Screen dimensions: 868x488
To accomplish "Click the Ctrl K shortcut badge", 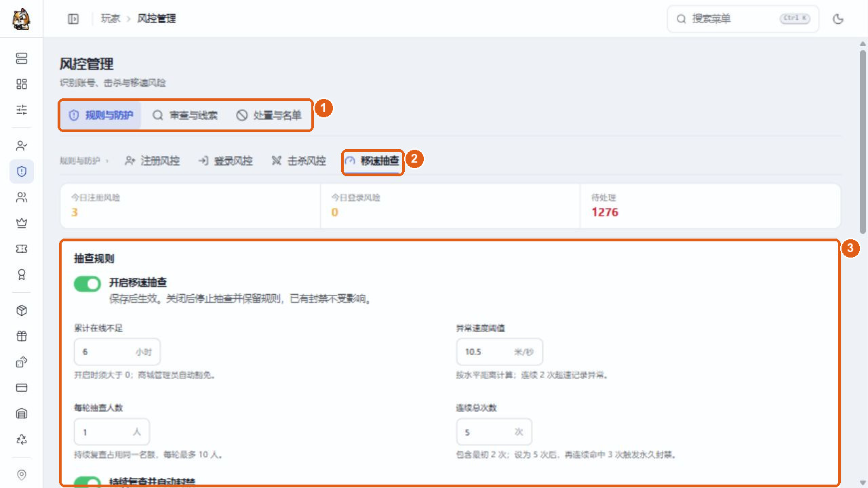I will tap(795, 19).
